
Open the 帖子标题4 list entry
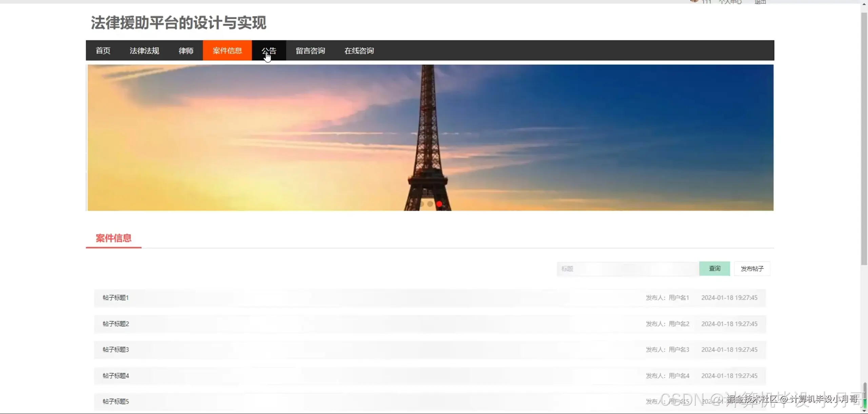pyautogui.click(x=116, y=376)
